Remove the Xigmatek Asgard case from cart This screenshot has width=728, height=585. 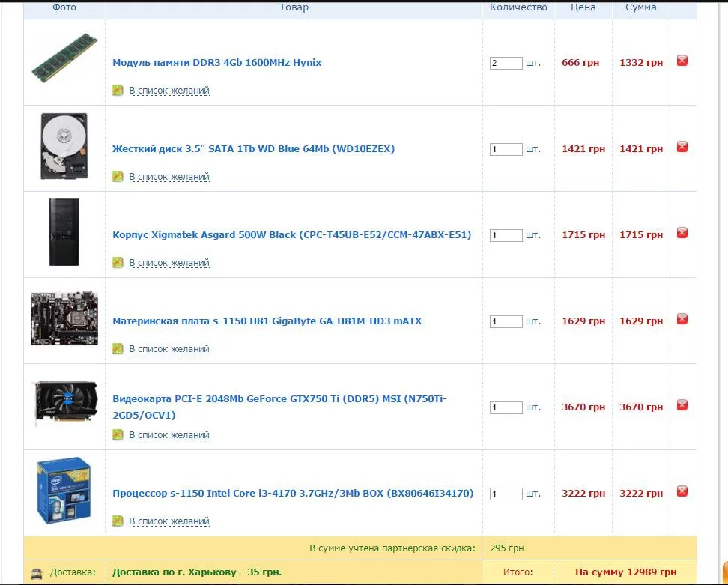point(682,233)
